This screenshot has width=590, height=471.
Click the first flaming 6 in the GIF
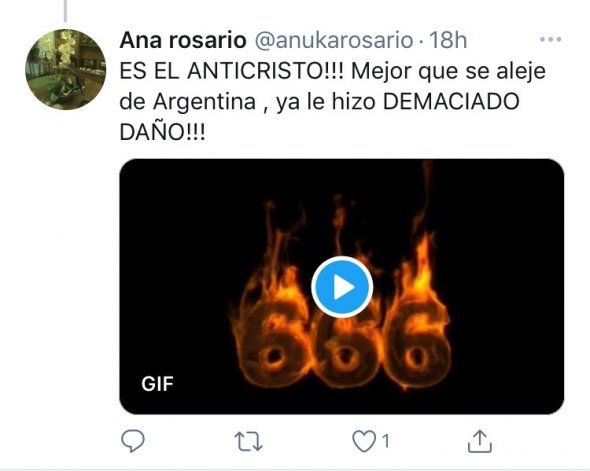point(271,339)
